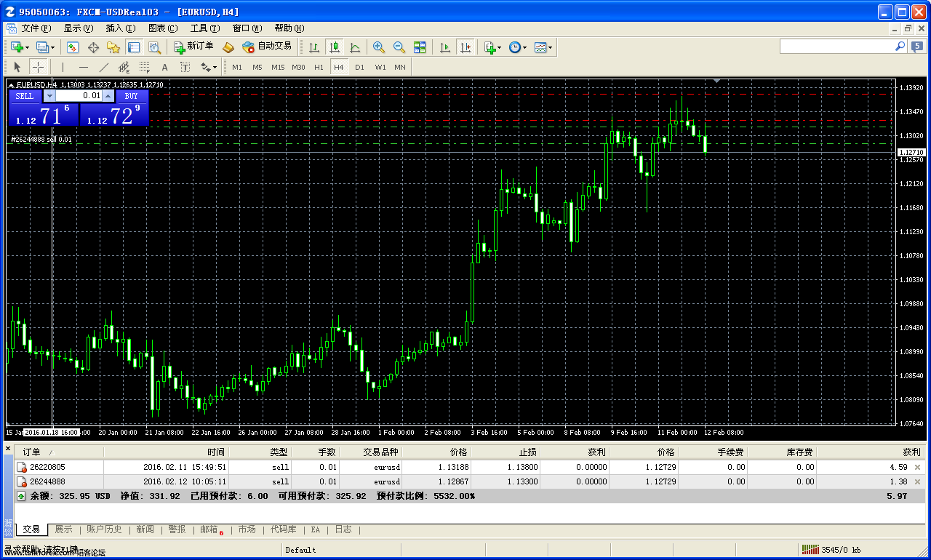Click the BUY one-click button
The width and height of the screenshot is (931, 560).
[131, 96]
